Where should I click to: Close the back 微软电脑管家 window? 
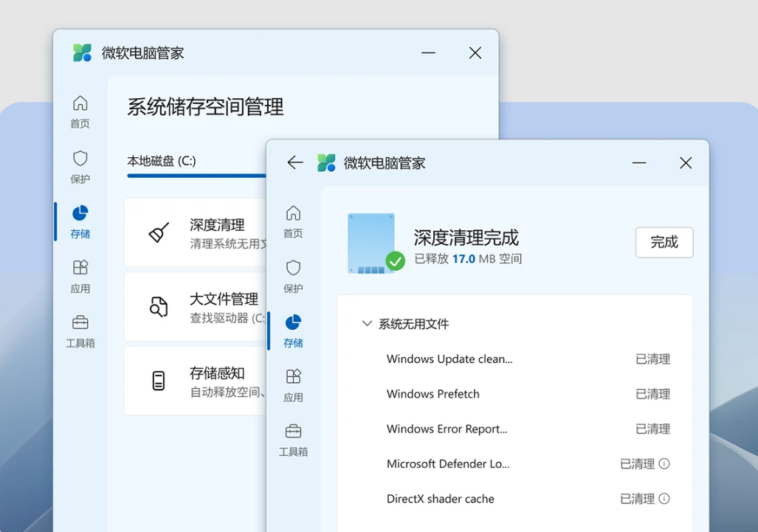click(x=475, y=52)
